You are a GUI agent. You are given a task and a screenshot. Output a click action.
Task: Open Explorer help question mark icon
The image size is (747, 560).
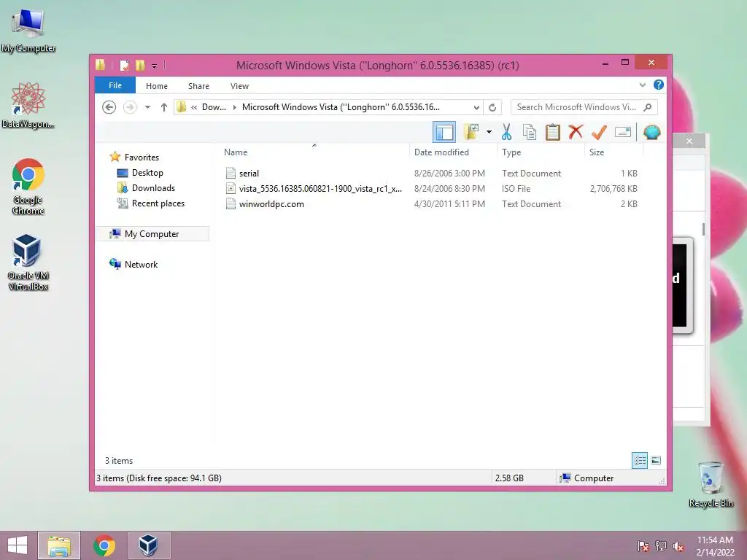tap(659, 85)
